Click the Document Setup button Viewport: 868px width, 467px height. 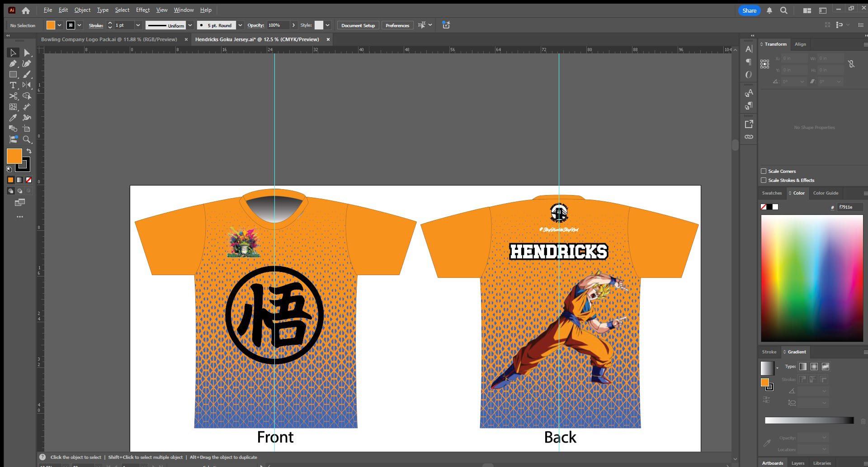pyautogui.click(x=358, y=25)
